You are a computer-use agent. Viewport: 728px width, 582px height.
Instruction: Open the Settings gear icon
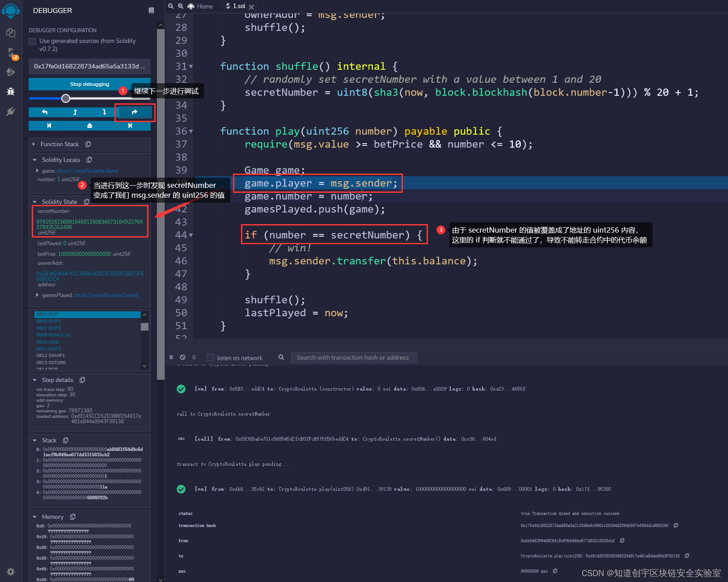[11, 572]
